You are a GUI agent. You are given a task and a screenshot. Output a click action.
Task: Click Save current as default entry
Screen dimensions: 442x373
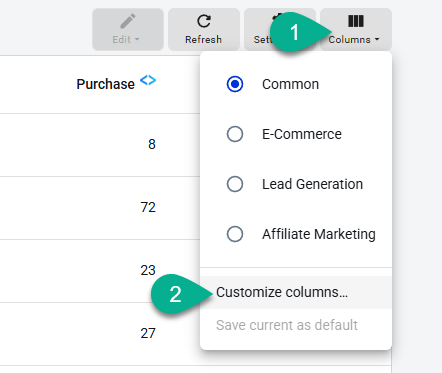pyautogui.click(x=296, y=325)
